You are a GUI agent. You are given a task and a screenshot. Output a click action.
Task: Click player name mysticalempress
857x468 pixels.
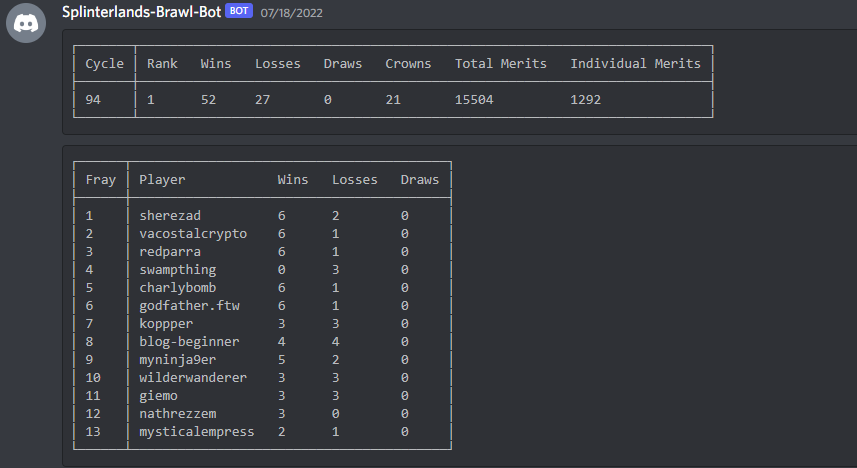197,432
